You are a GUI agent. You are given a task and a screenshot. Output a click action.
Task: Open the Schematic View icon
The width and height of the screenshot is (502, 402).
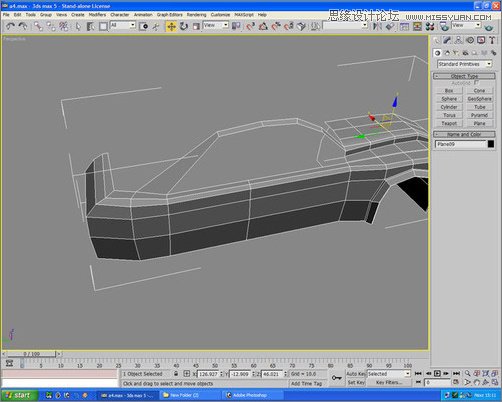[x=417, y=26]
